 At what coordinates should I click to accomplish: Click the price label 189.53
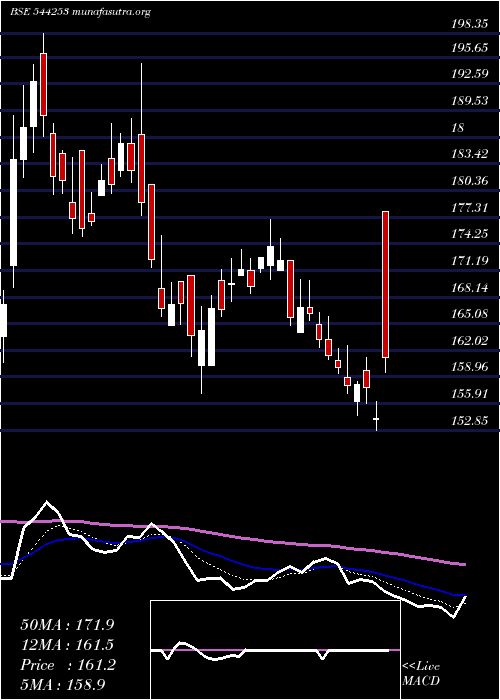(469, 101)
